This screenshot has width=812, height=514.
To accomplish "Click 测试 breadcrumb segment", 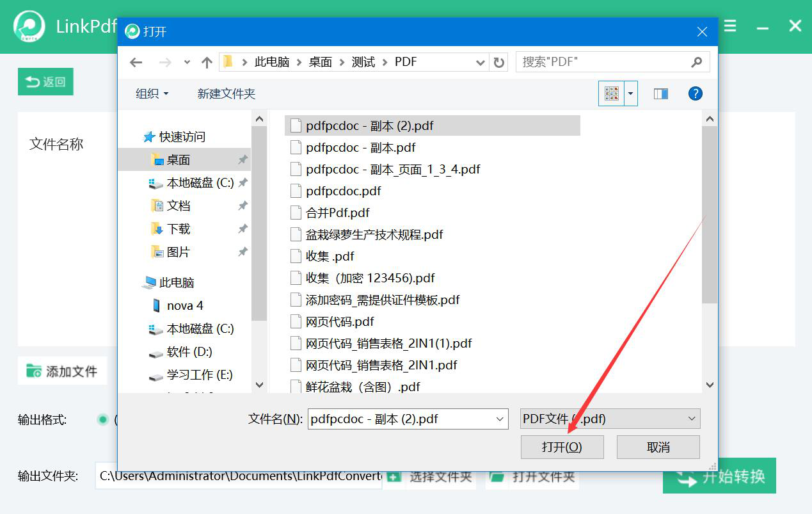I will [x=363, y=62].
